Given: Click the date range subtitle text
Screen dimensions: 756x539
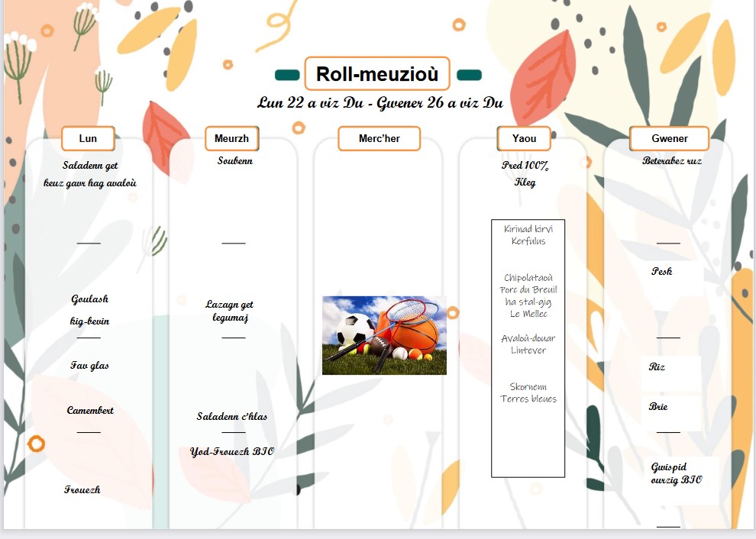Looking at the screenshot, I should pyautogui.click(x=380, y=103).
